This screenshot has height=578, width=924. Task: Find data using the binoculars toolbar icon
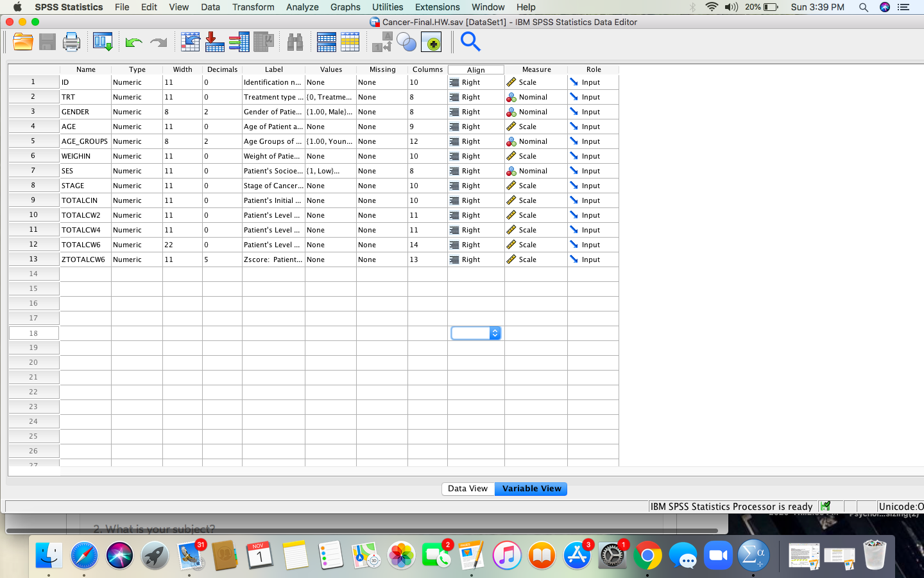(295, 42)
